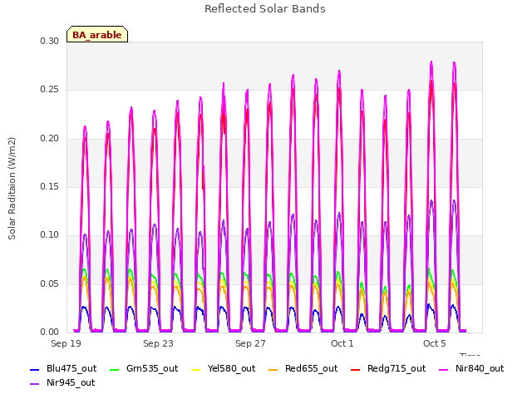Toggle the Nir840_out legend entry
This screenshot has width=532, height=399.
click(x=471, y=368)
